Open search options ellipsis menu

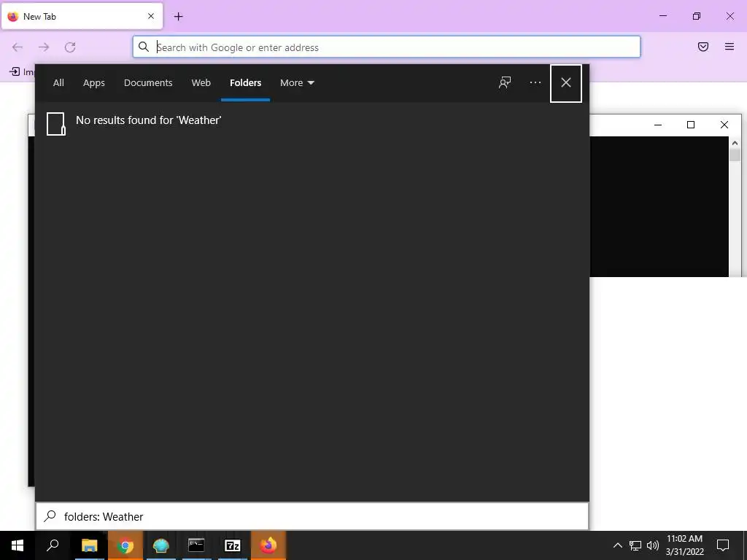click(535, 83)
